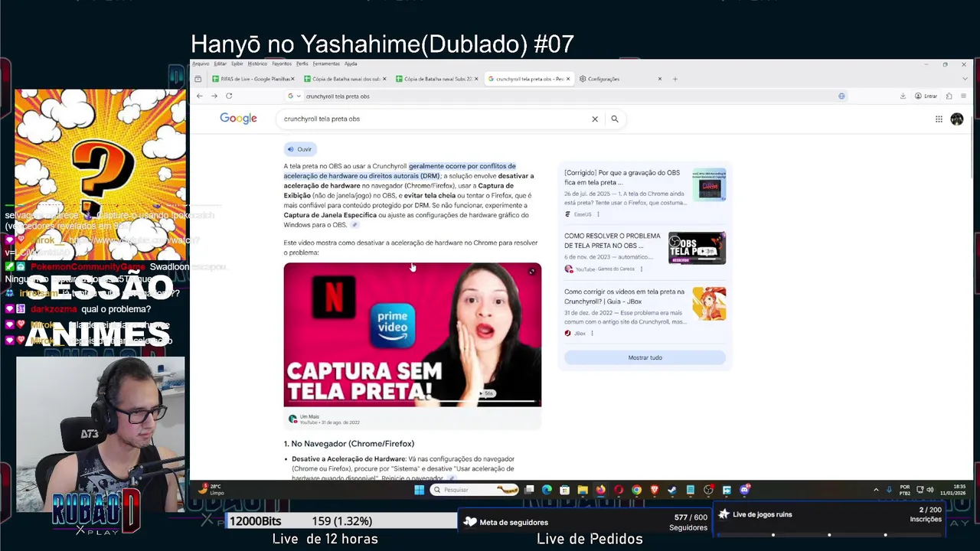Click the translate icon in address bar
The image size is (980, 551).
[x=841, y=96]
